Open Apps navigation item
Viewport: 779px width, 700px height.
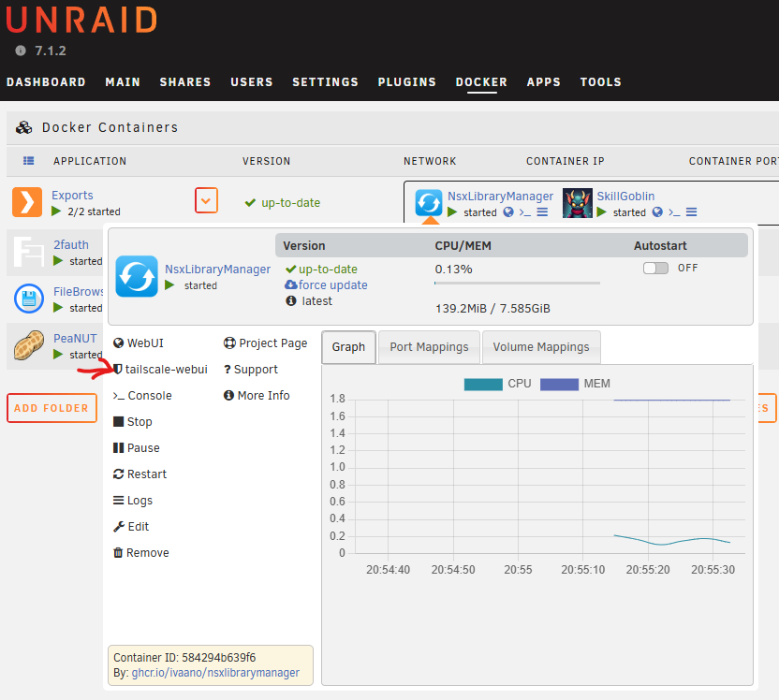543,82
